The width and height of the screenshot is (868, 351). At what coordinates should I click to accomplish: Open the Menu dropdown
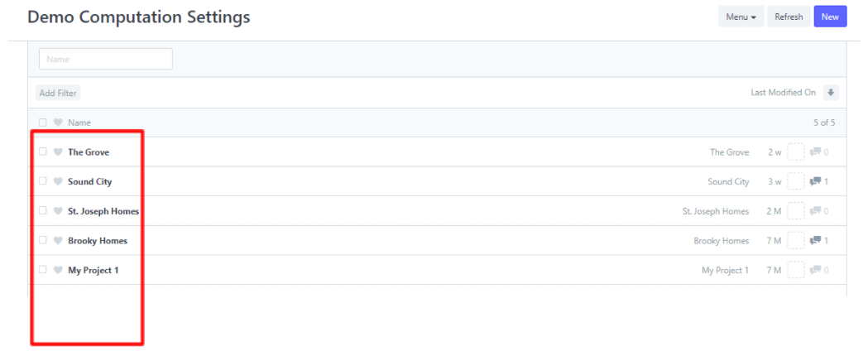click(x=741, y=17)
